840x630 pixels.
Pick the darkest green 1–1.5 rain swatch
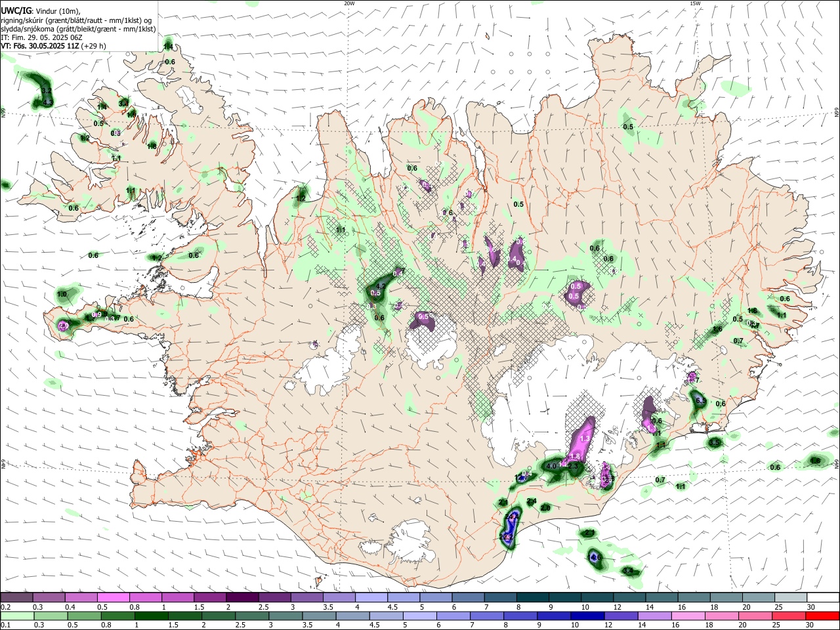pyautogui.click(x=150, y=617)
